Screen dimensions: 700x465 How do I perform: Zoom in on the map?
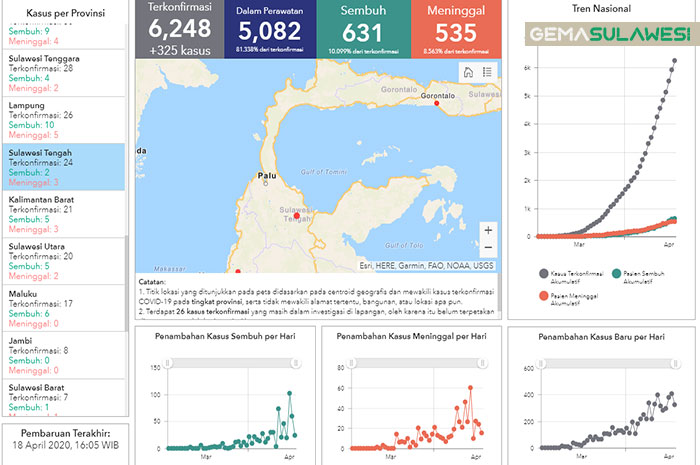pos(487,229)
